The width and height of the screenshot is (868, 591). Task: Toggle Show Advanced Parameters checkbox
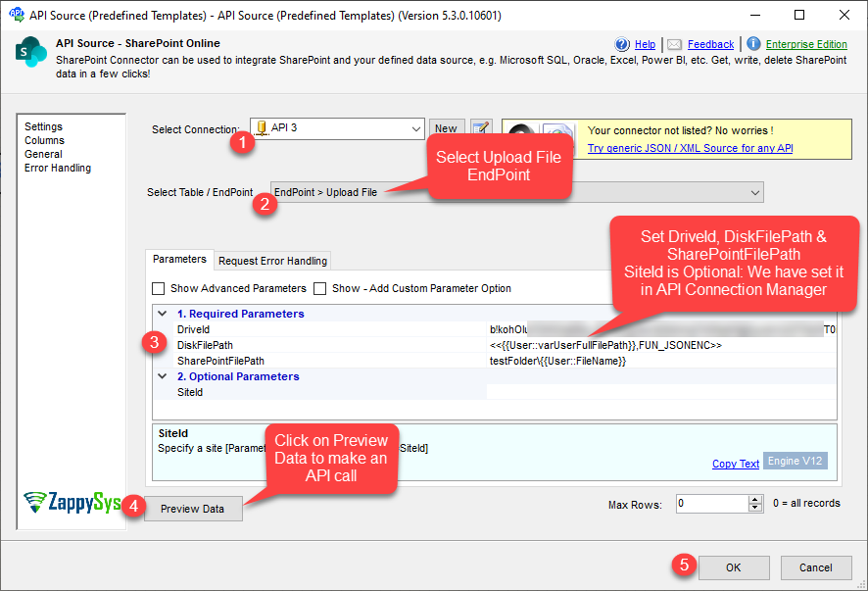point(159,288)
